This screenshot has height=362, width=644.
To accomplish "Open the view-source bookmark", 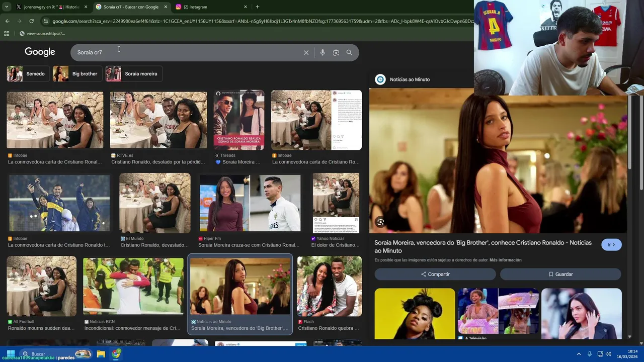I will (x=42, y=34).
